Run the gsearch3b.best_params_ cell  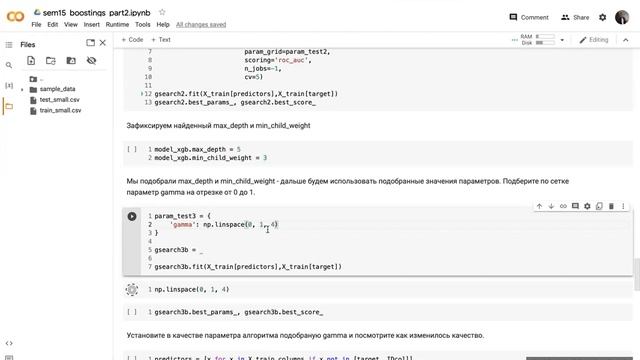click(x=132, y=312)
